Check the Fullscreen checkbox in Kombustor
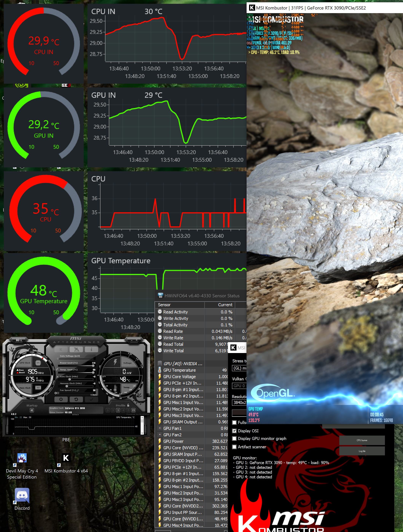Image resolution: width=403 pixels, height=532 pixels. pos(234,423)
